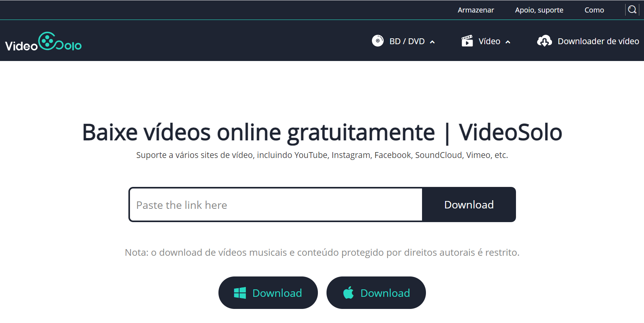Open the Como menu item
This screenshot has height=323, width=644.
[594, 10]
